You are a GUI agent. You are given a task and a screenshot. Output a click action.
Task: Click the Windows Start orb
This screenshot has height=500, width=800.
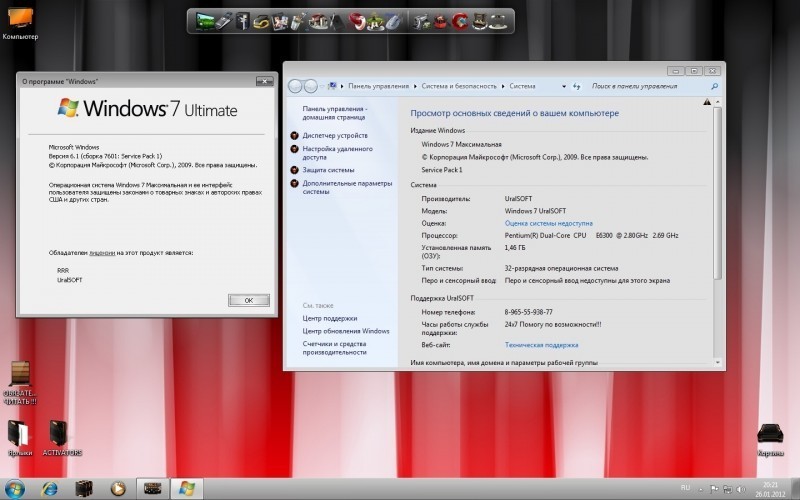(x=14, y=489)
